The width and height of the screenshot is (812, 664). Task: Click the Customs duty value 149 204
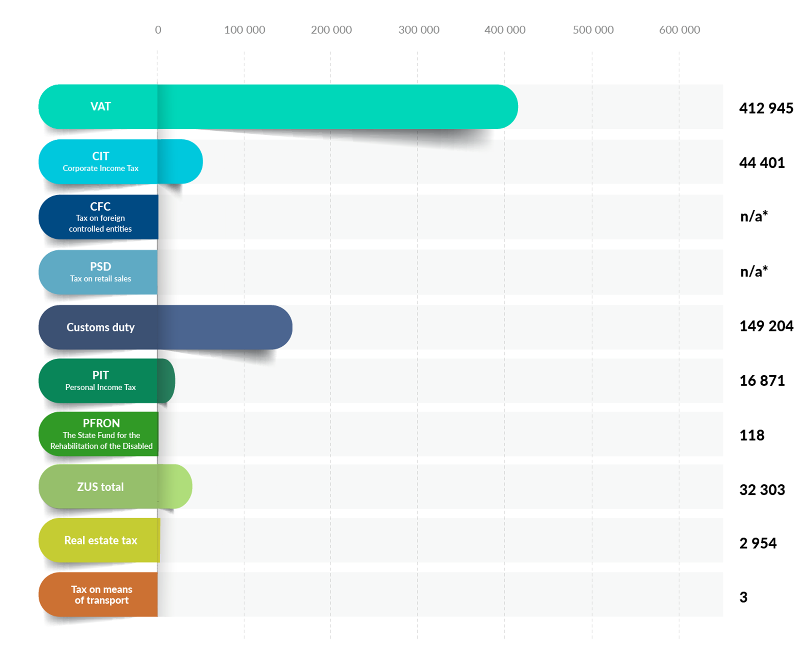tap(766, 326)
